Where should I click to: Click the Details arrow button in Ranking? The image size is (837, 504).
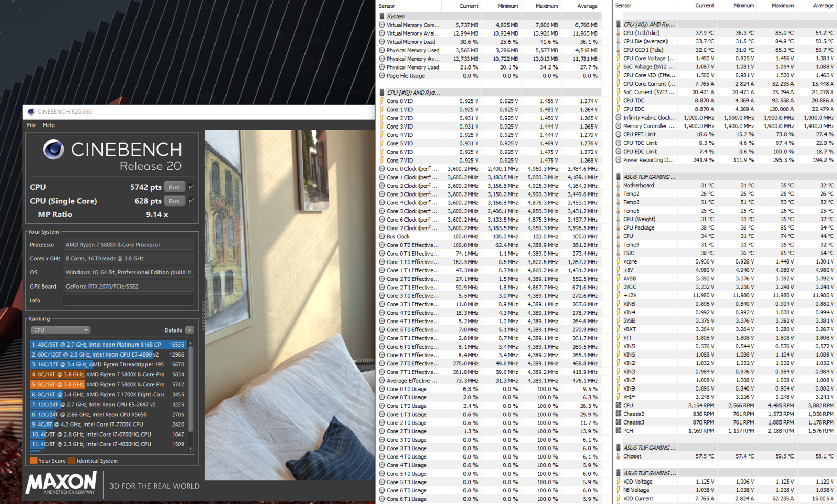(x=189, y=330)
